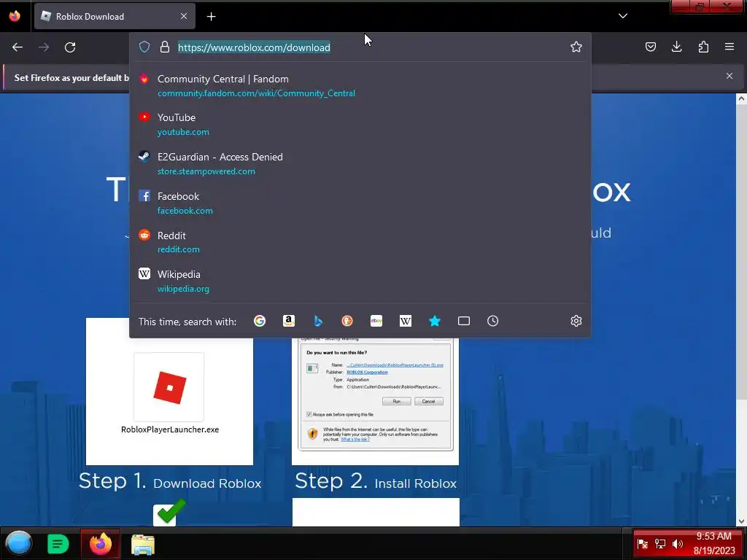747x560 pixels.
Task: Open the Downloads panel
Action: [x=676, y=47]
